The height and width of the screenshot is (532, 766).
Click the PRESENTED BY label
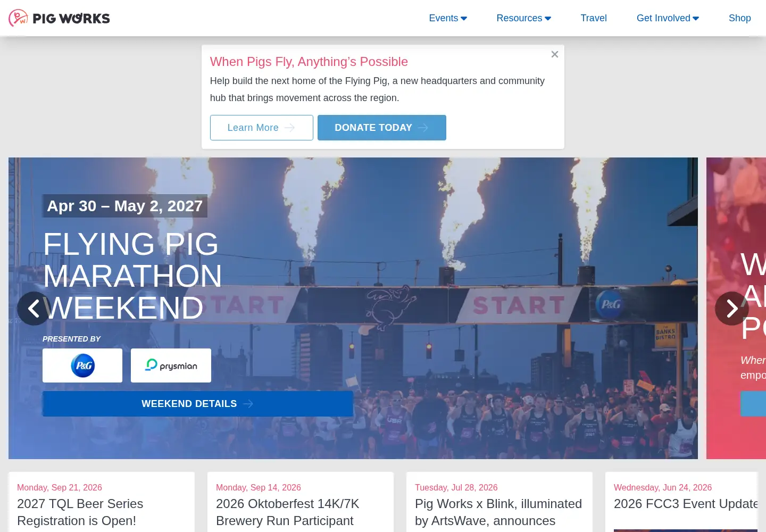[x=72, y=339]
